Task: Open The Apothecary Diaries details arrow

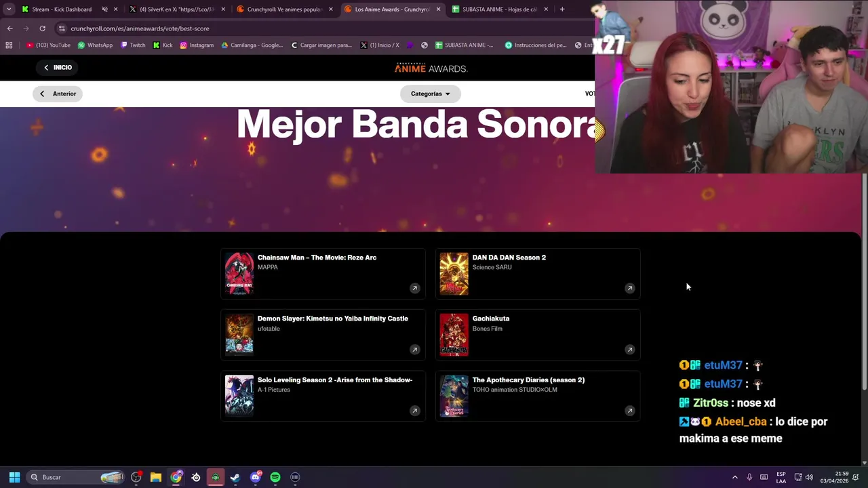Action: (x=629, y=411)
